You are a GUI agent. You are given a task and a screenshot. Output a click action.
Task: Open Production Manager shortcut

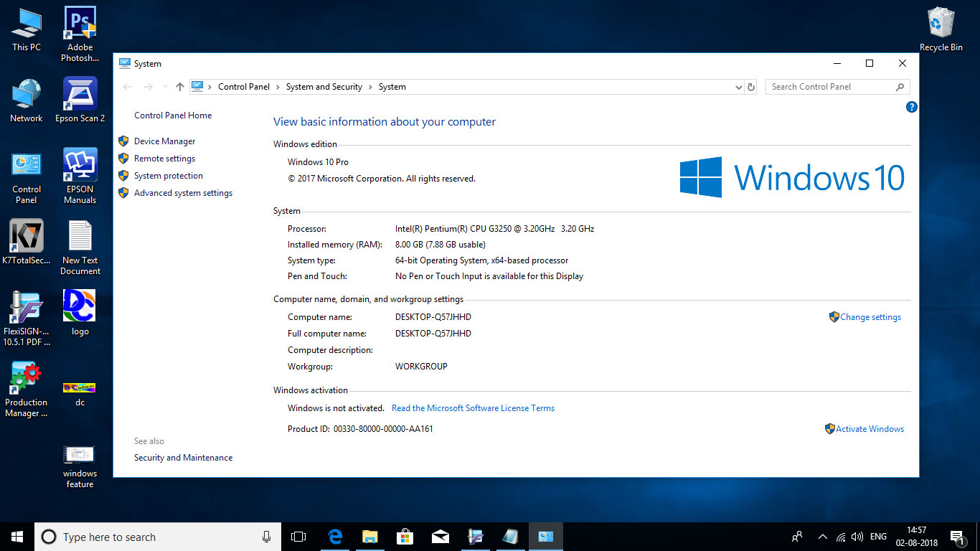27,390
